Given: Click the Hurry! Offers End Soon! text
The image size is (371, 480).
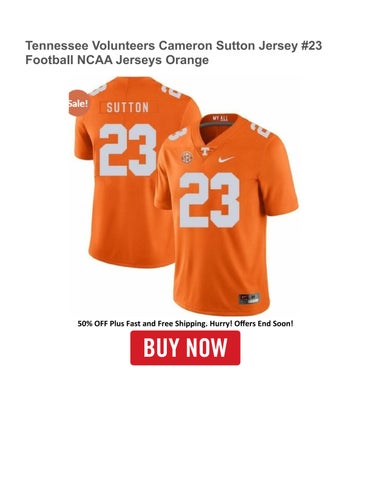Looking at the screenshot, I should [x=252, y=323].
